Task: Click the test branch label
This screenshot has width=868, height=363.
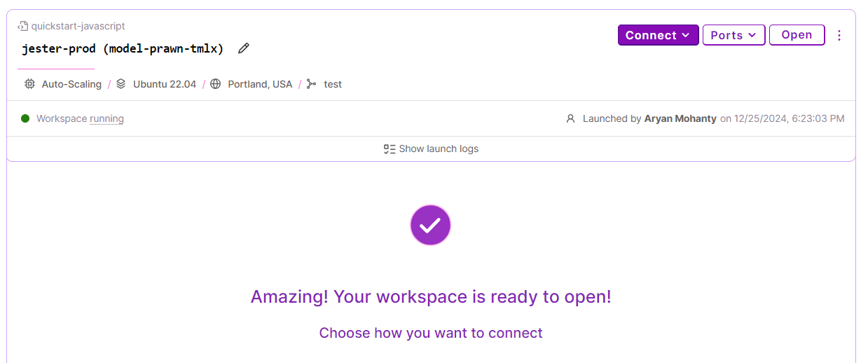Action: pyautogui.click(x=333, y=84)
